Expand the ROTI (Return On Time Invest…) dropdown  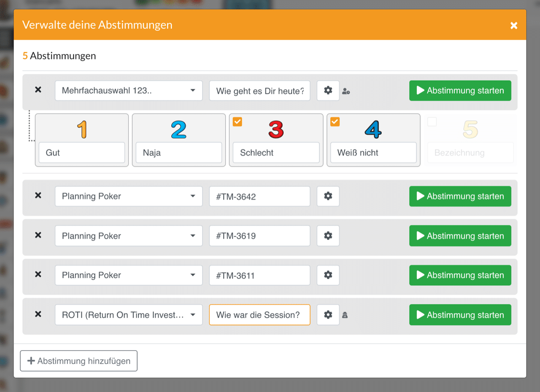tap(128, 315)
